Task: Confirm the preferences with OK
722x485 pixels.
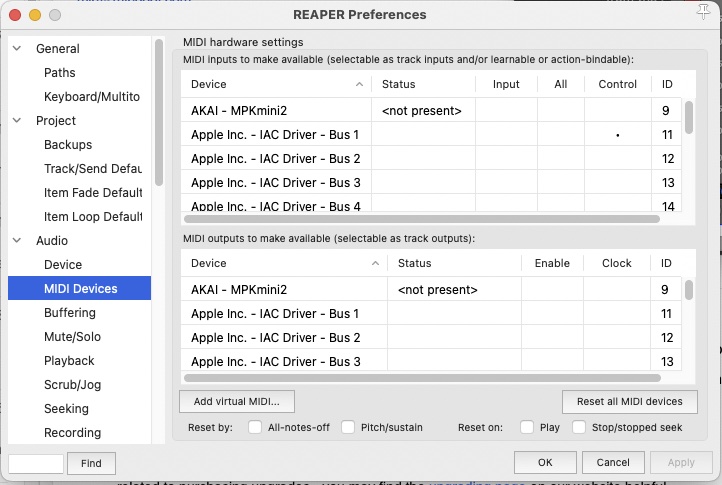Action: click(544, 463)
